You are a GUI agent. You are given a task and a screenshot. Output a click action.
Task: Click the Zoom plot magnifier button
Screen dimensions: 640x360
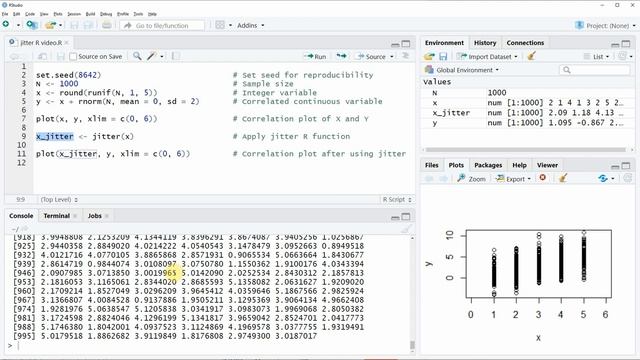[x=471, y=178]
